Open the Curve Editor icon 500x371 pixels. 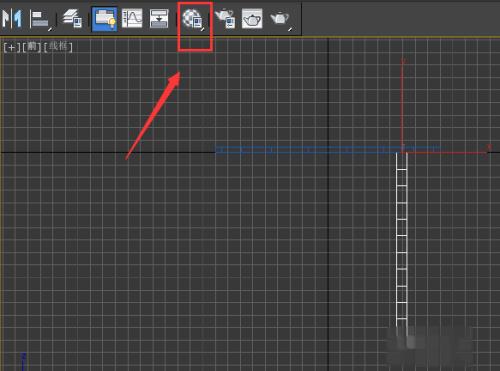(132, 18)
